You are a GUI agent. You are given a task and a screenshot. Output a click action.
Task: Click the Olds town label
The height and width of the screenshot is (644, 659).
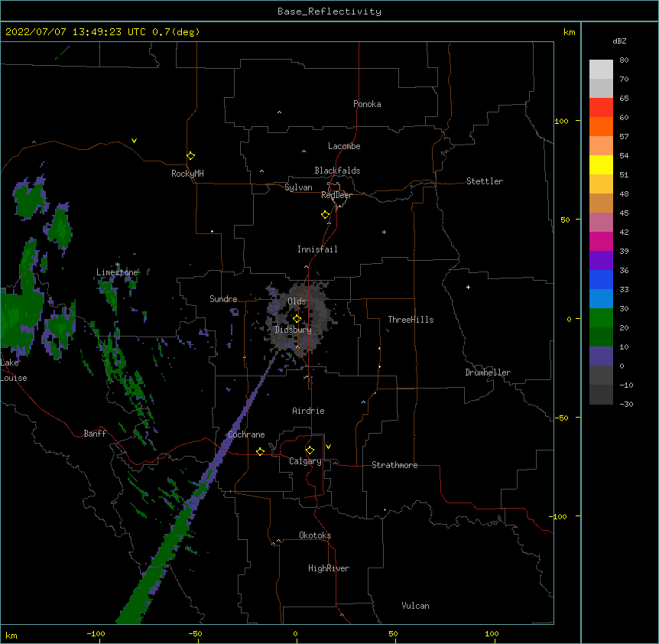(x=297, y=301)
